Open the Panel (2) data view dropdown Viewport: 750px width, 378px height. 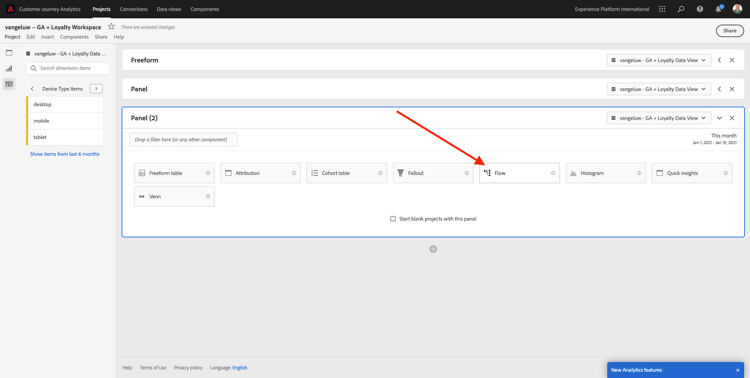point(659,118)
